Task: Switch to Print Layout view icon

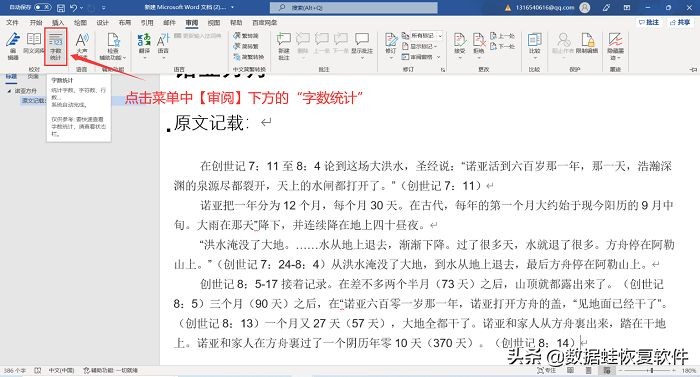Action: point(589,370)
